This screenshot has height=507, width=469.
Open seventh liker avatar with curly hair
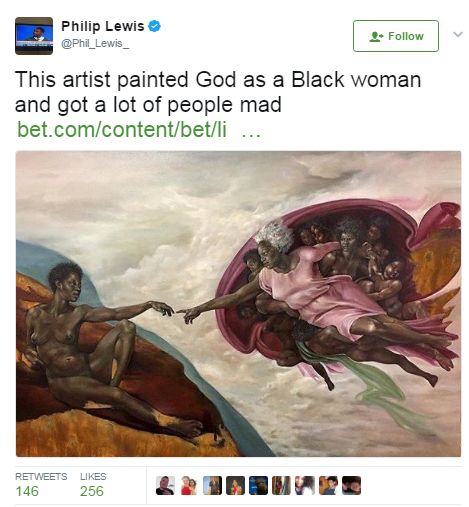[305, 485]
